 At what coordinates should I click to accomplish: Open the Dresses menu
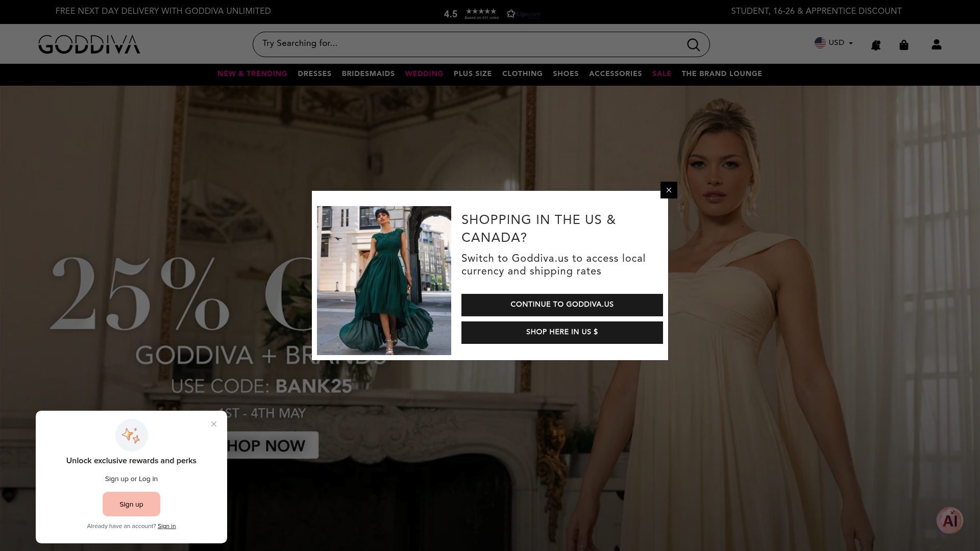pyautogui.click(x=314, y=74)
